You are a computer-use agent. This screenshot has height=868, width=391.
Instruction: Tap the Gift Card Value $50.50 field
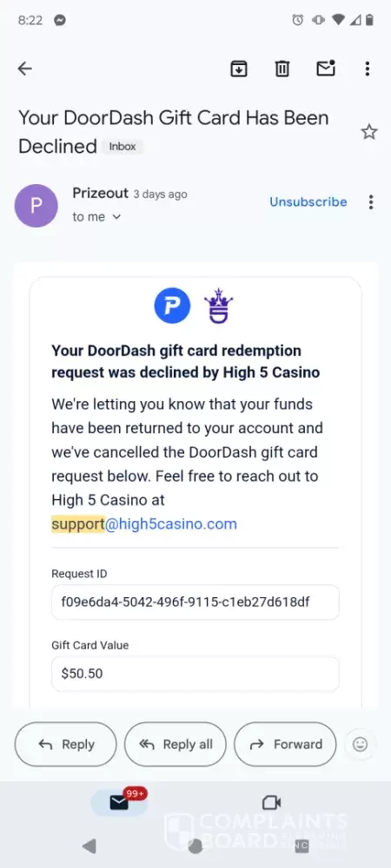[195, 674]
